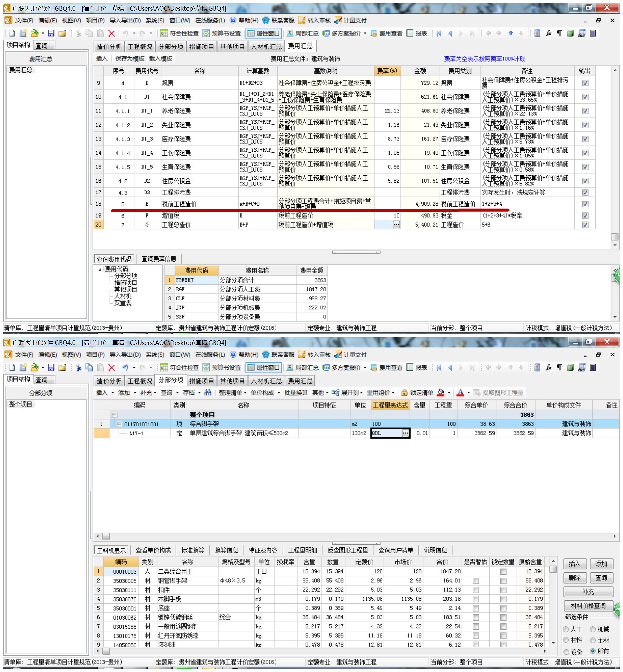Collapse item 011701001001 with minus box
The width and height of the screenshot is (623, 672).
[119, 424]
